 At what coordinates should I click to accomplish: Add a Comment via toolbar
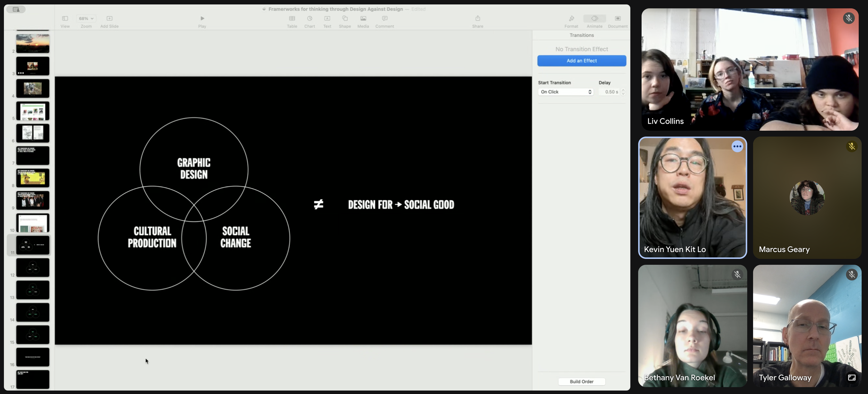[x=384, y=18]
